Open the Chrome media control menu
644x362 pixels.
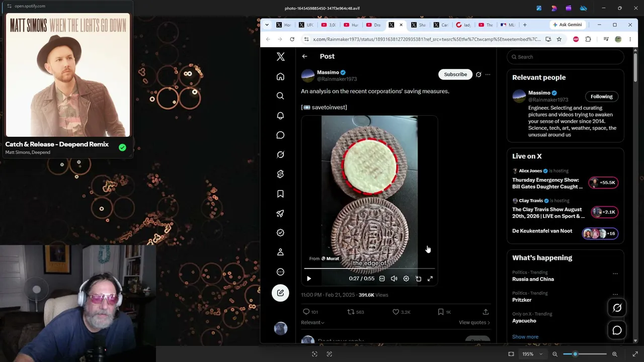(x=606, y=39)
